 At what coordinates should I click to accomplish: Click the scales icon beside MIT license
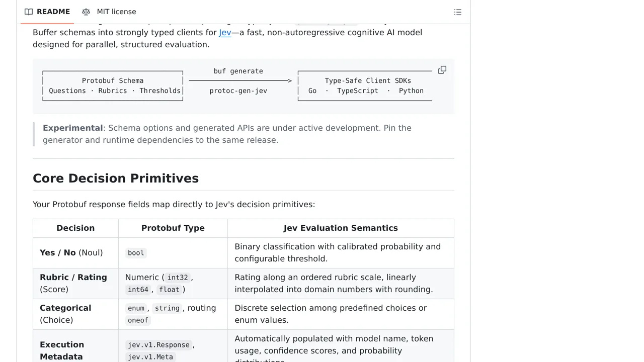pyautogui.click(x=86, y=12)
